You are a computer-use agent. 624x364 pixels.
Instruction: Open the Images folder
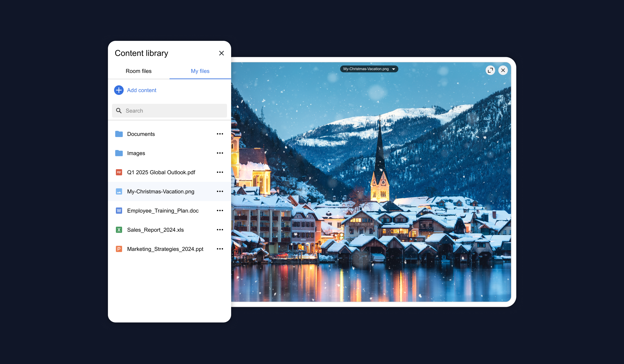coord(136,153)
